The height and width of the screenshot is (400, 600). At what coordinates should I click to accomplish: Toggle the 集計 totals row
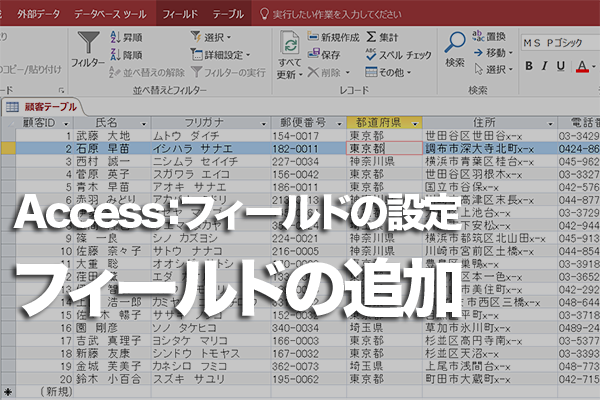point(382,37)
